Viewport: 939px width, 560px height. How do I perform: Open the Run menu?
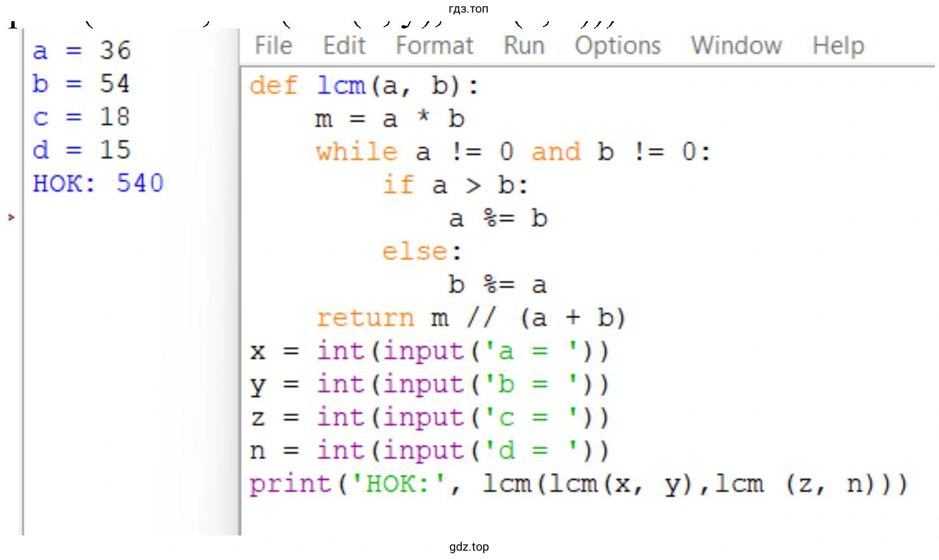tap(524, 46)
